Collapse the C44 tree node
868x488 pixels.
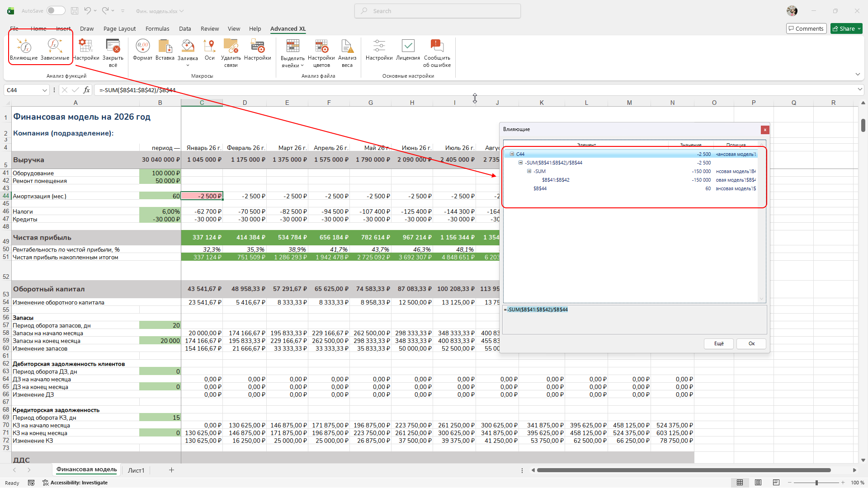[512, 154]
